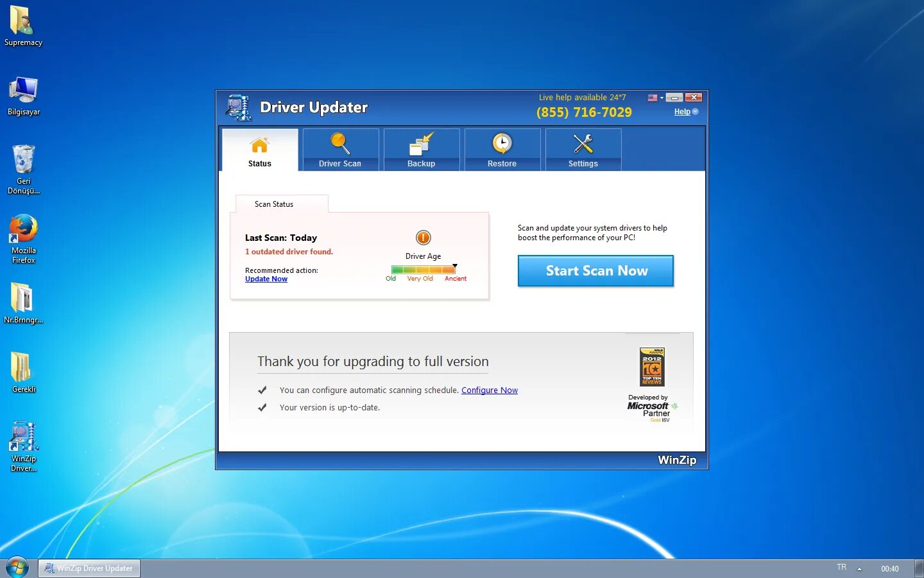Select the Geri Dönüşüm recycle bin icon
The width and height of the screenshot is (924, 578).
[24, 170]
